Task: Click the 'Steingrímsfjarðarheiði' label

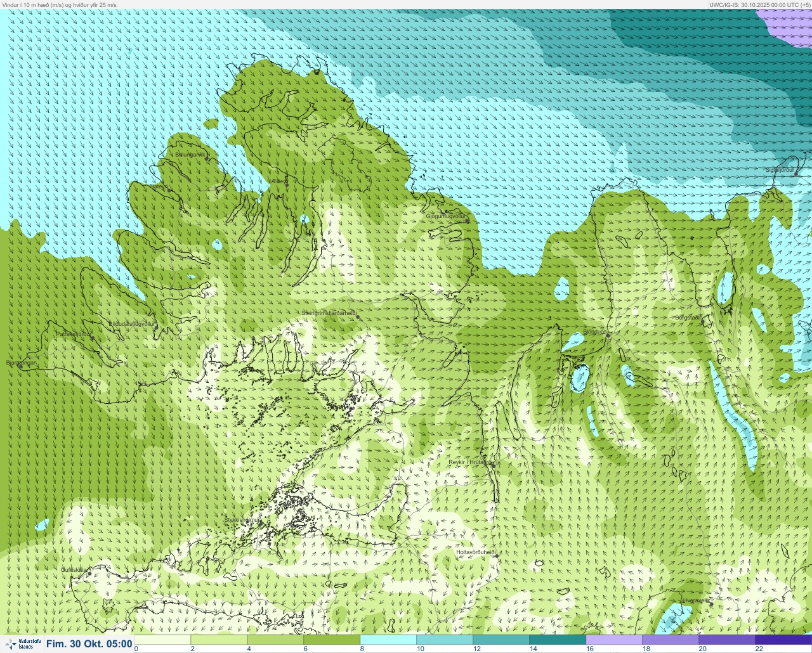Action: (x=329, y=313)
